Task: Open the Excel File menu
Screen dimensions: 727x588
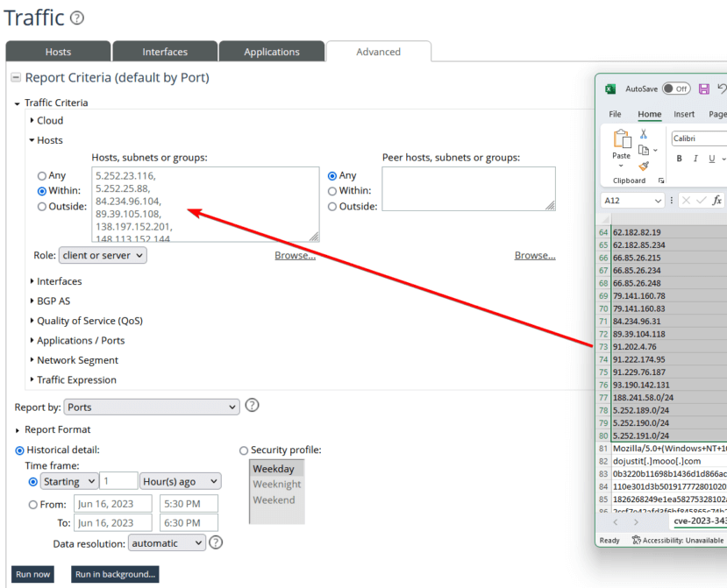Action: pyautogui.click(x=616, y=114)
